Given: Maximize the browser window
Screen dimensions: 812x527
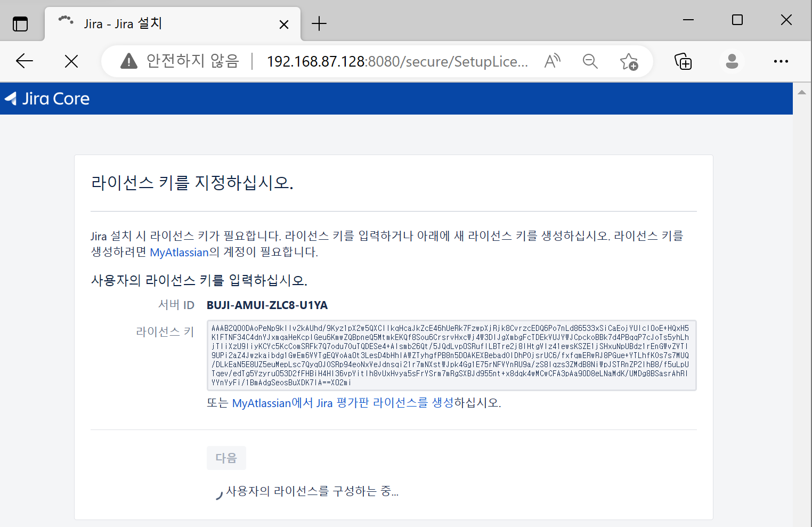Looking at the screenshot, I should 737,20.
